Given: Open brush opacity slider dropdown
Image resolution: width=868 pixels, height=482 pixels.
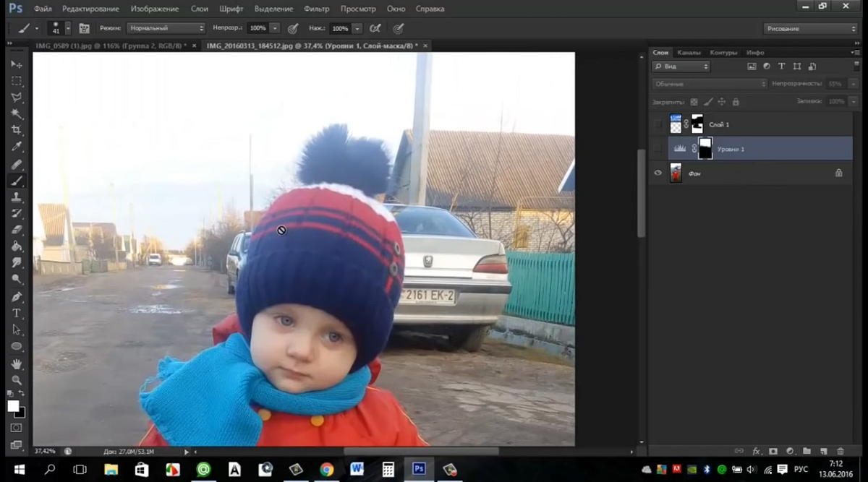Looking at the screenshot, I should pyautogui.click(x=275, y=28).
